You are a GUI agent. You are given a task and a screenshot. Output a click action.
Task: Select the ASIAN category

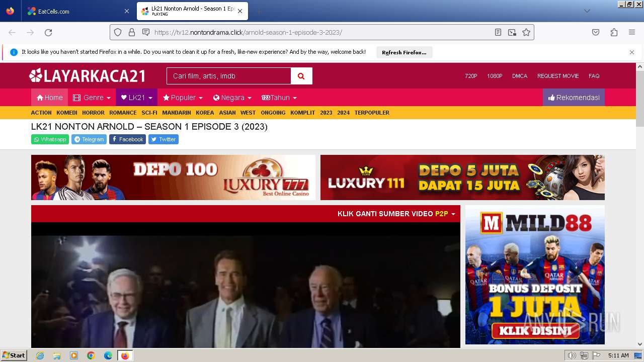[x=227, y=113]
